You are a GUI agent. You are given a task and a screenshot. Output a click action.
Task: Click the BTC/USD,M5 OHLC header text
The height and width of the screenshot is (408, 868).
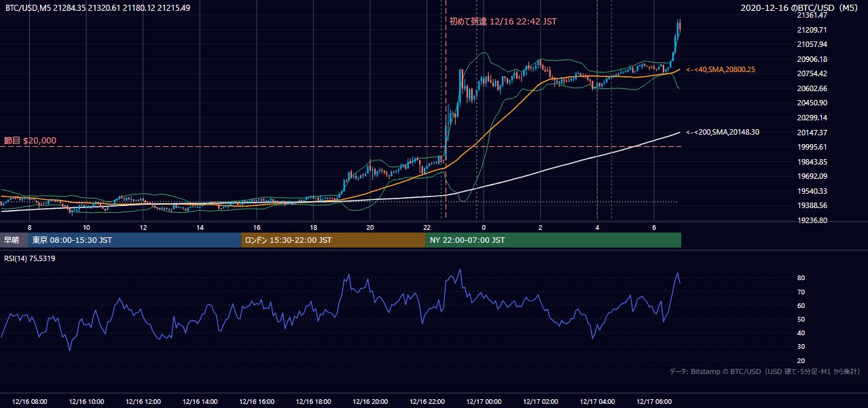coord(98,8)
